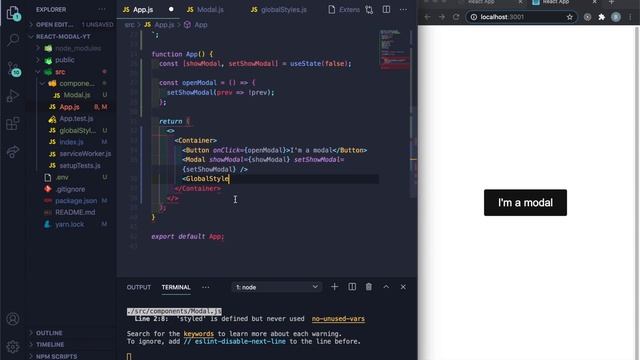This screenshot has width=640, height=360.
Task: Click the open changes compare icon
Action: [x=369, y=9]
